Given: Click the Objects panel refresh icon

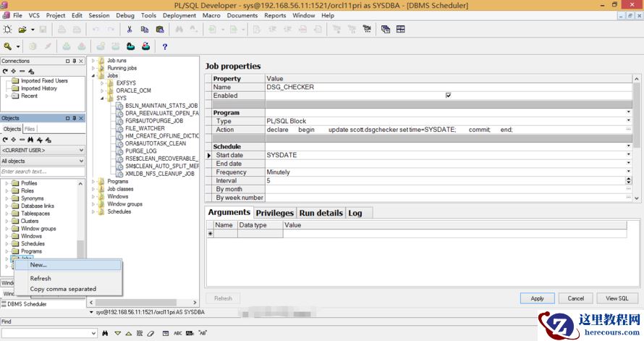Looking at the screenshot, I should coord(5,140).
